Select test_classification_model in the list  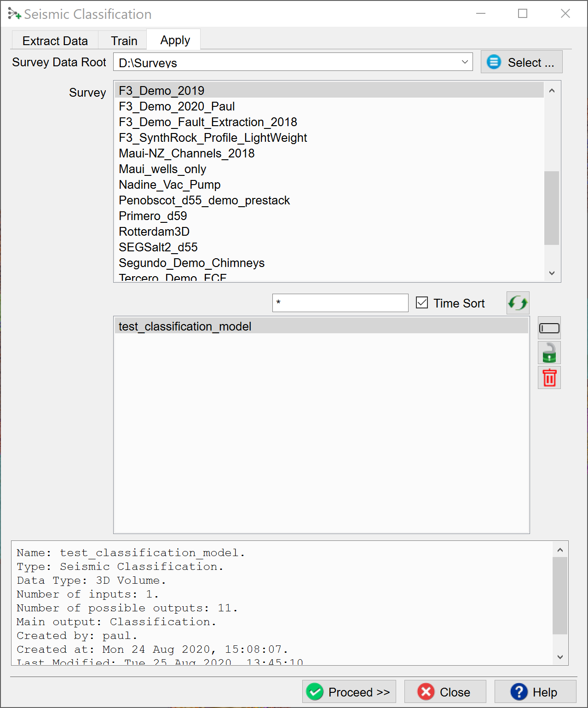185,326
